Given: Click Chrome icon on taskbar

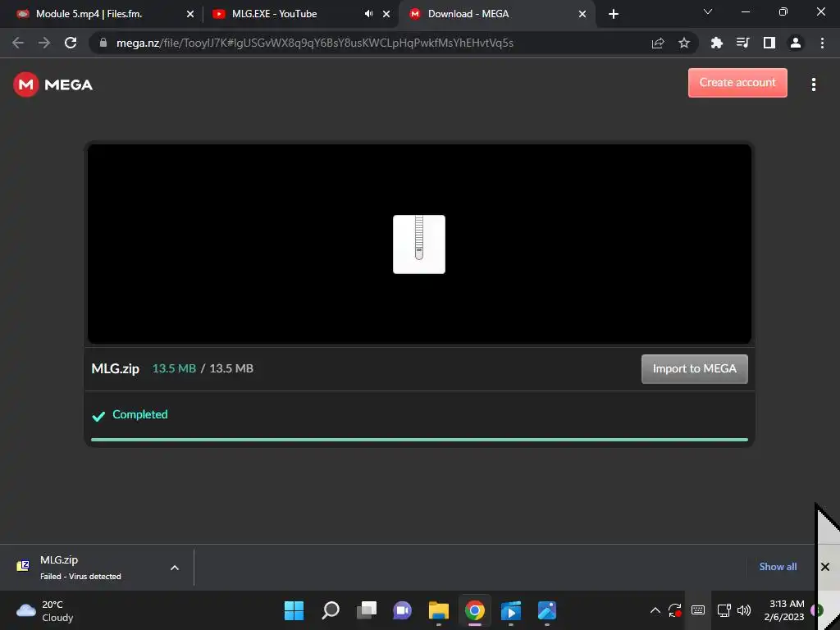Looking at the screenshot, I should [x=475, y=610].
